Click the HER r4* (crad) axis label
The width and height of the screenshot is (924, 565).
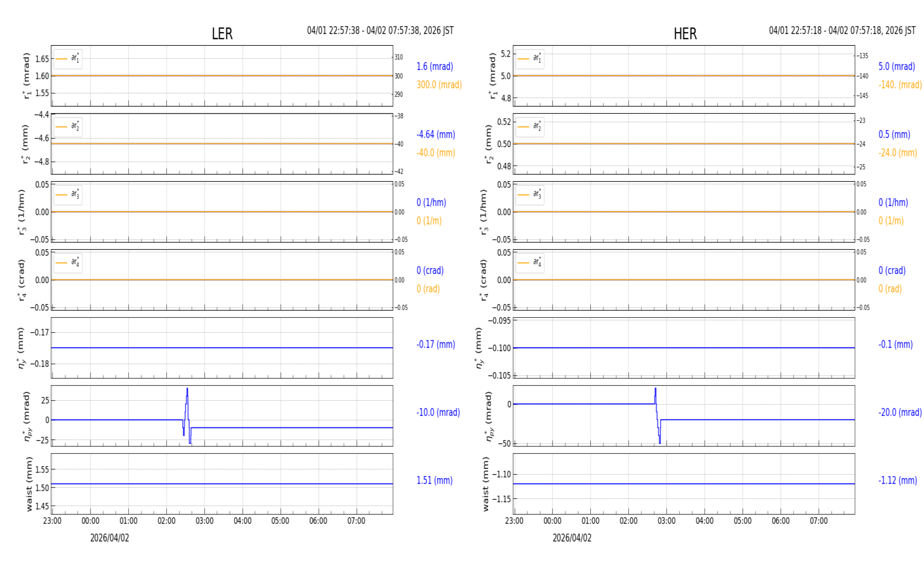pos(486,280)
